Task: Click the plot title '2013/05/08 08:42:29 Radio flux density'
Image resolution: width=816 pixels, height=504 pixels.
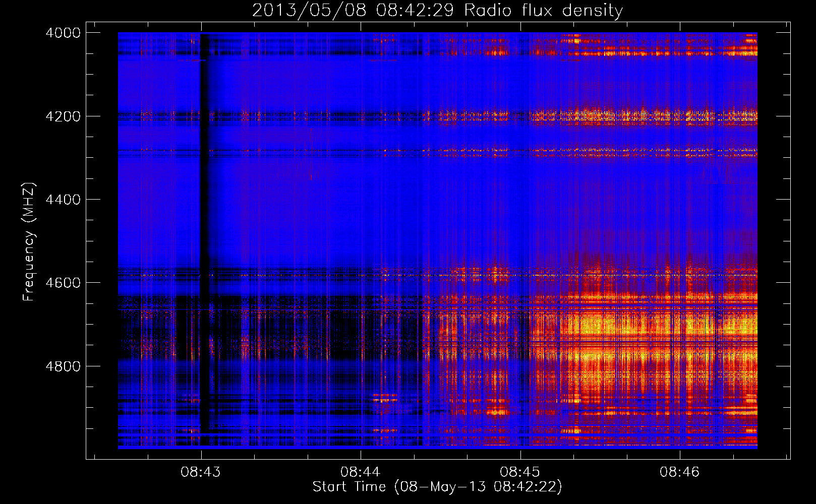Action: [x=437, y=10]
